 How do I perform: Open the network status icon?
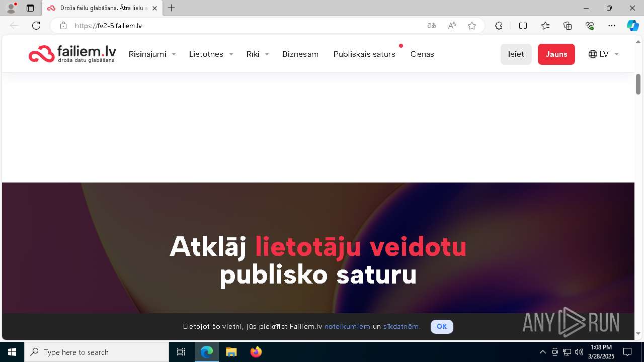coord(567,352)
